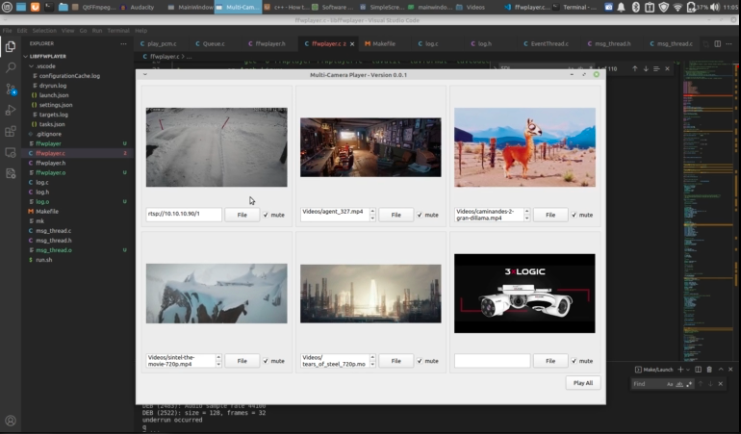
Task: Close the ffwplayer.c editor tab
Action: click(352, 43)
